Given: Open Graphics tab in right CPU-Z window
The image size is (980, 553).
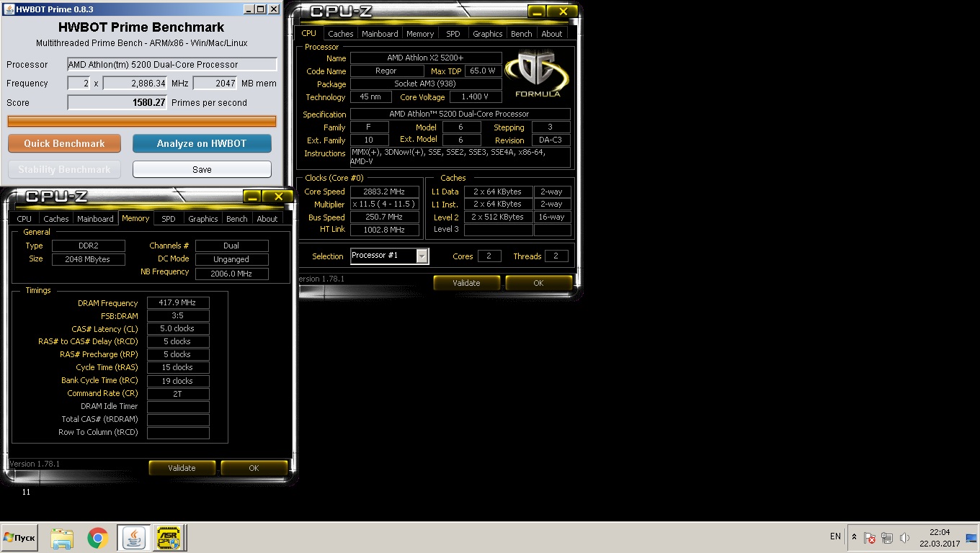Looking at the screenshot, I should tap(488, 34).
